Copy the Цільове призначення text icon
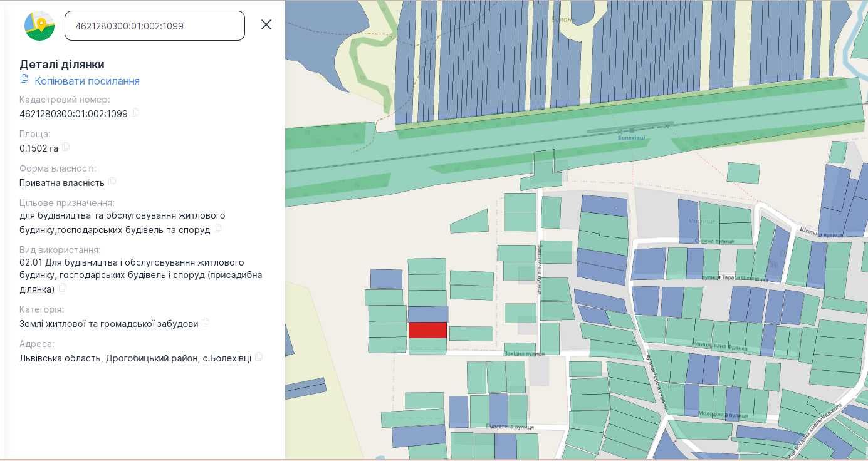868x461 pixels. (217, 229)
